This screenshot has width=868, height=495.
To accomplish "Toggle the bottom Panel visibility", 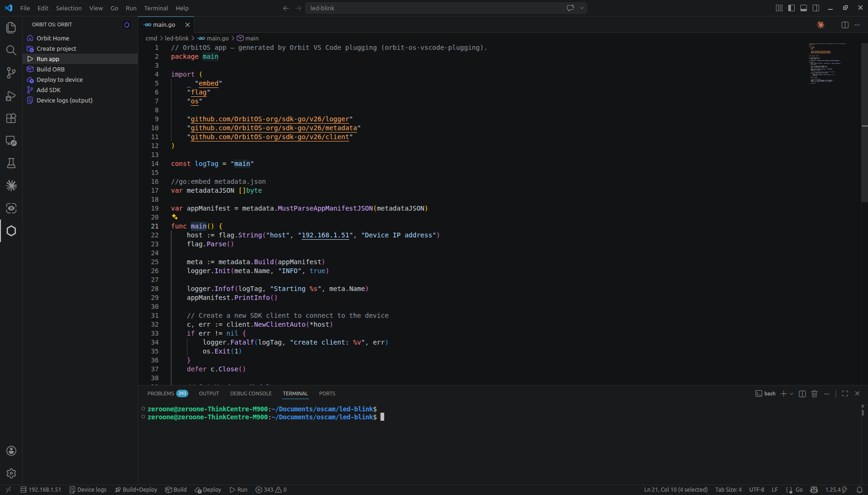I will tap(804, 8).
